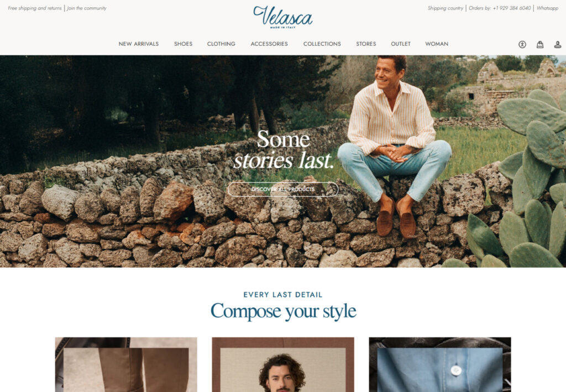
Task: Select the Shipping country option
Action: [446, 8]
